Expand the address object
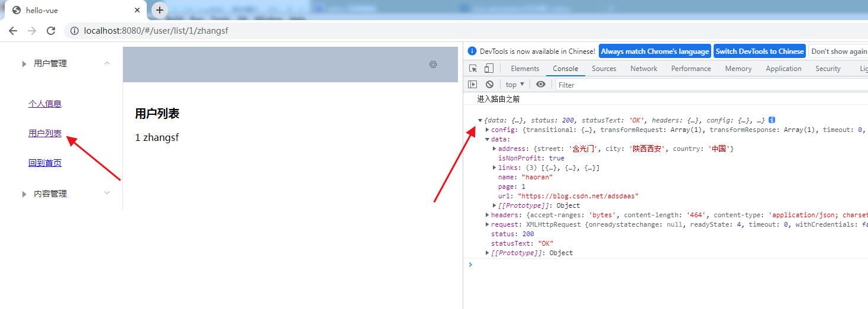 (x=495, y=149)
